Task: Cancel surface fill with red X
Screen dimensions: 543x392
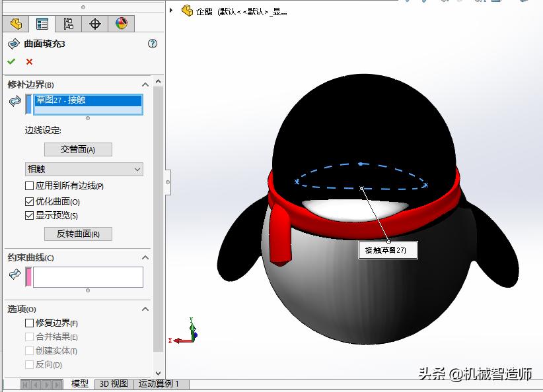Action: click(x=30, y=61)
